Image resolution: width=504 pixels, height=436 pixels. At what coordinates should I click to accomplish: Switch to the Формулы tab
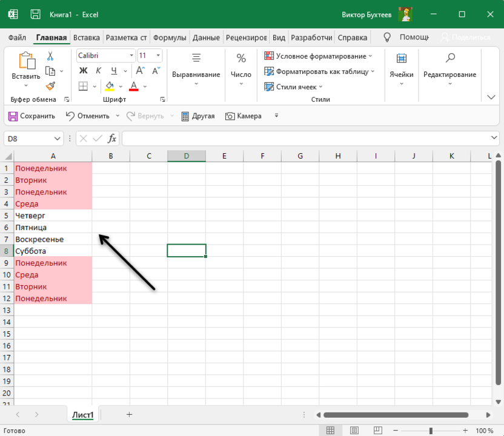click(170, 38)
